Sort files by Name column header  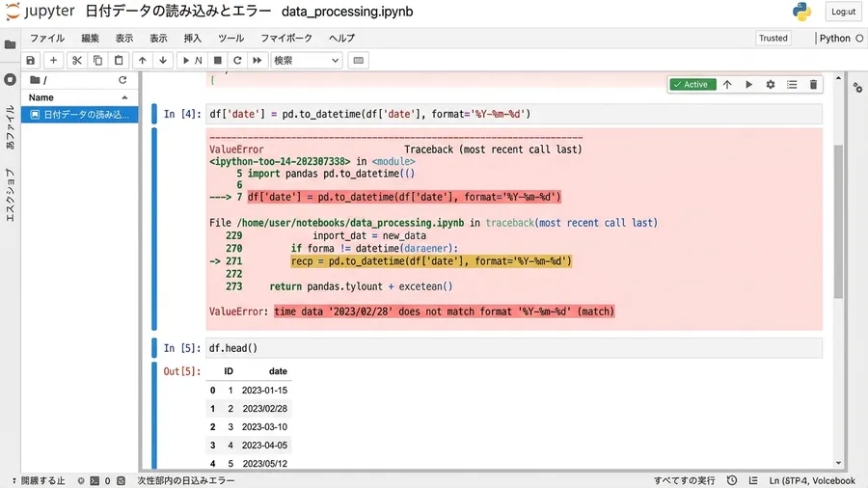(x=79, y=97)
